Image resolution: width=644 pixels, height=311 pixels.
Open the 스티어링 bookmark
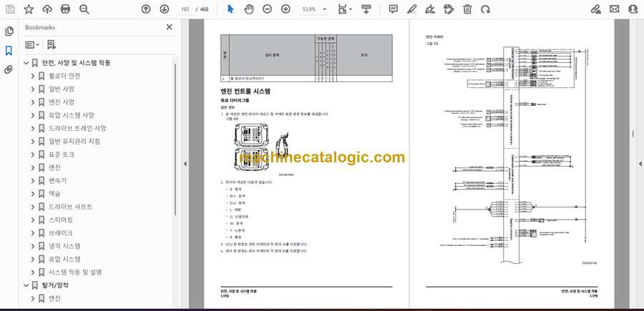(61, 220)
